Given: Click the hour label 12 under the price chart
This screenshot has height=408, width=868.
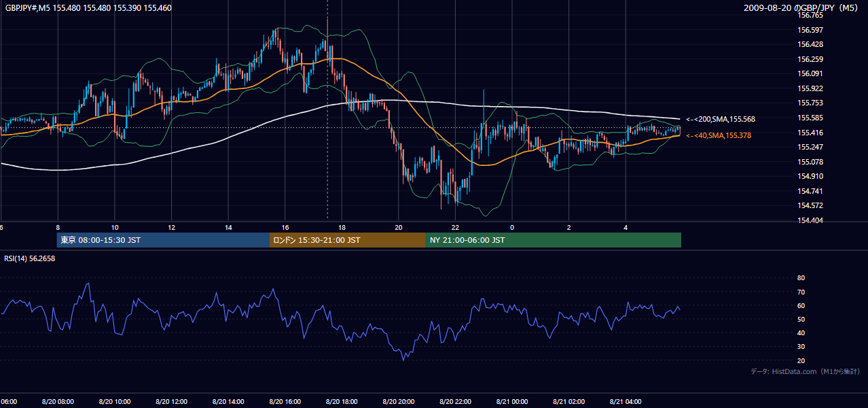Looking at the screenshot, I should (172, 228).
